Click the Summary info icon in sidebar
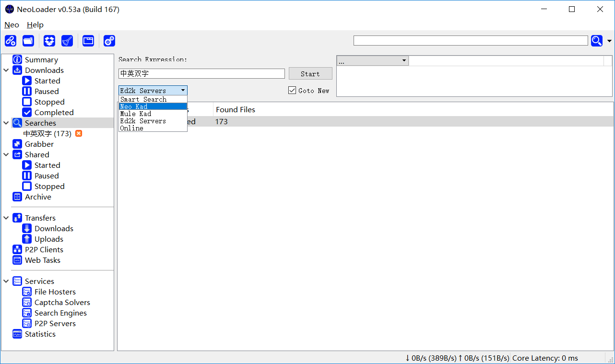This screenshot has height=364, width=615. coord(17,59)
